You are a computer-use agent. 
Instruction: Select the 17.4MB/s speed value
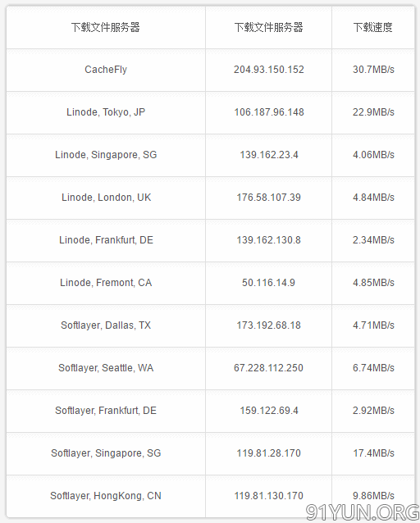pyautogui.click(x=373, y=453)
